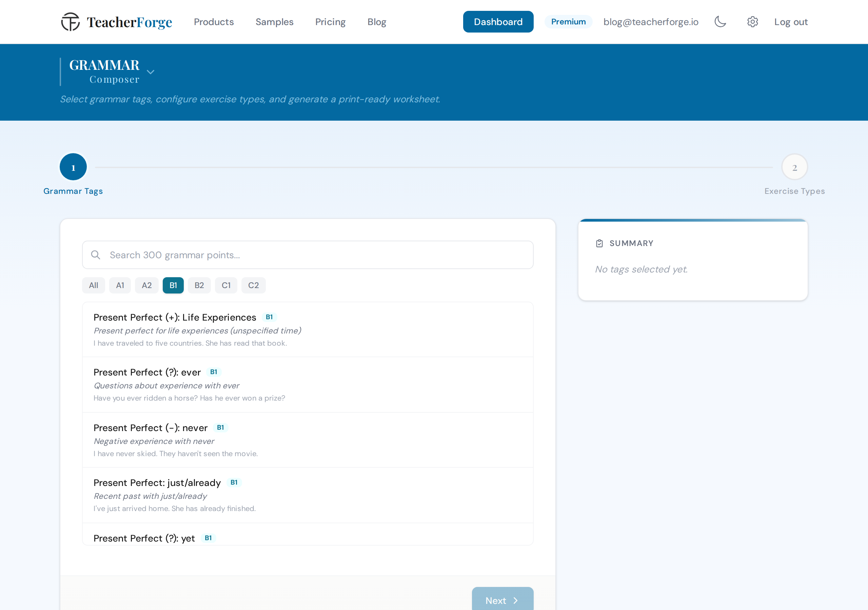
Task: Go to step 2 circle
Action: click(x=794, y=167)
